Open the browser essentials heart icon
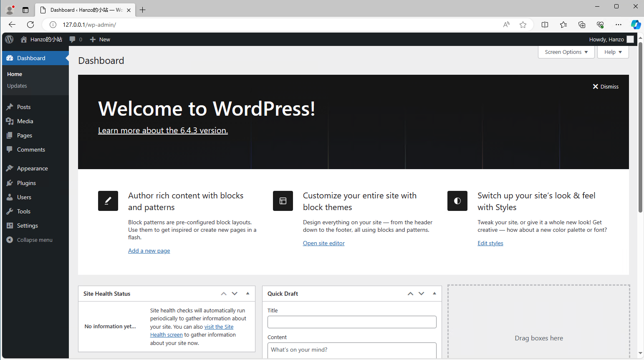 click(x=600, y=25)
